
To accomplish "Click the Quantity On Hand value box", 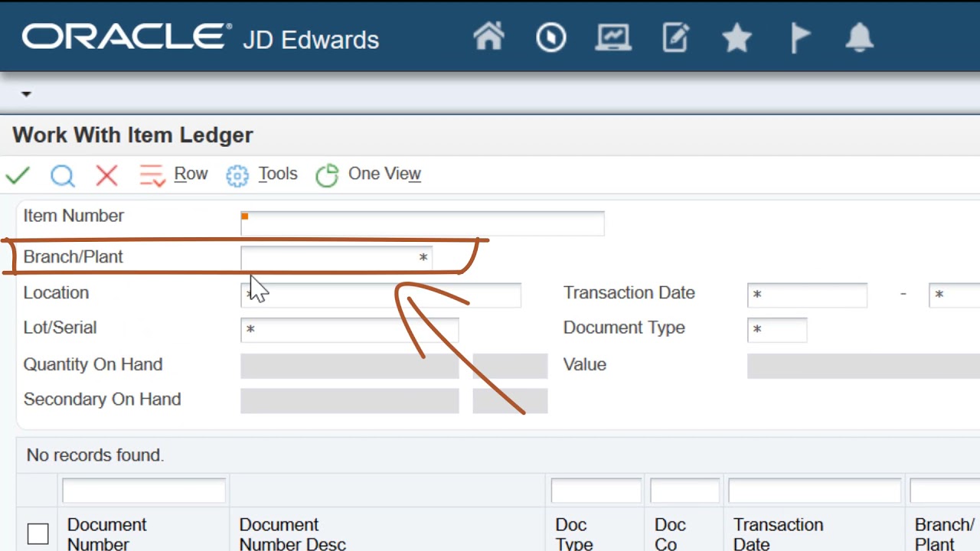I will (x=350, y=366).
